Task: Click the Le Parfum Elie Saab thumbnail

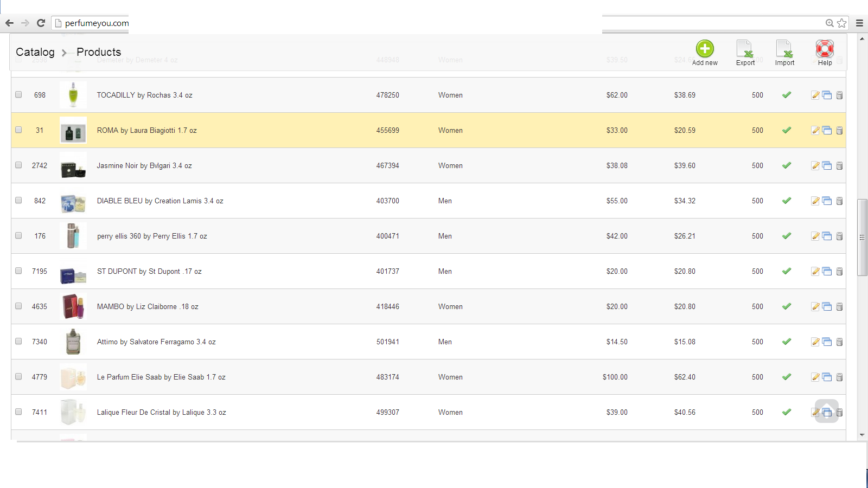Action: tap(73, 377)
